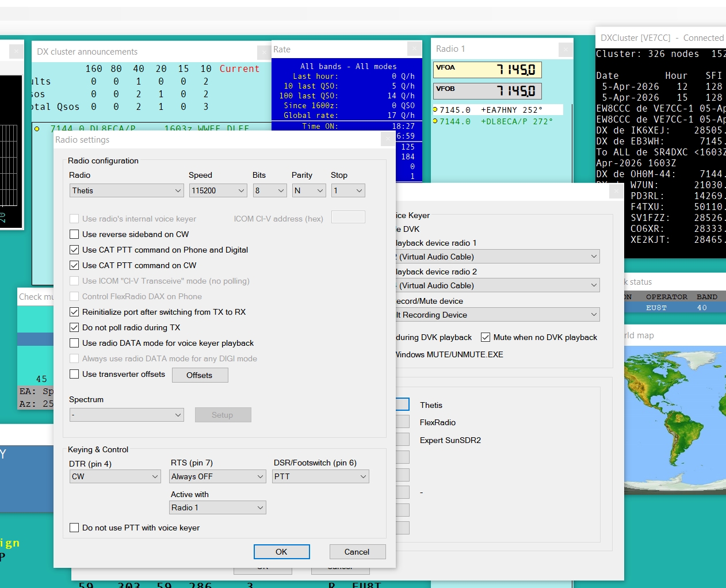Screen dimensions: 726x588
Task: Close the DX cluster announcements window
Action: pos(263,52)
